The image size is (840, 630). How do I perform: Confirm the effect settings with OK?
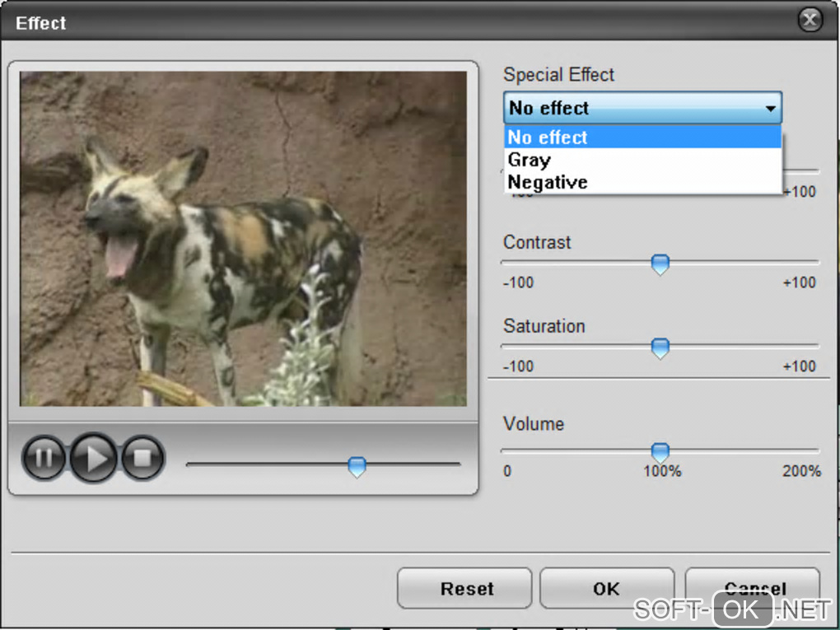(606, 588)
